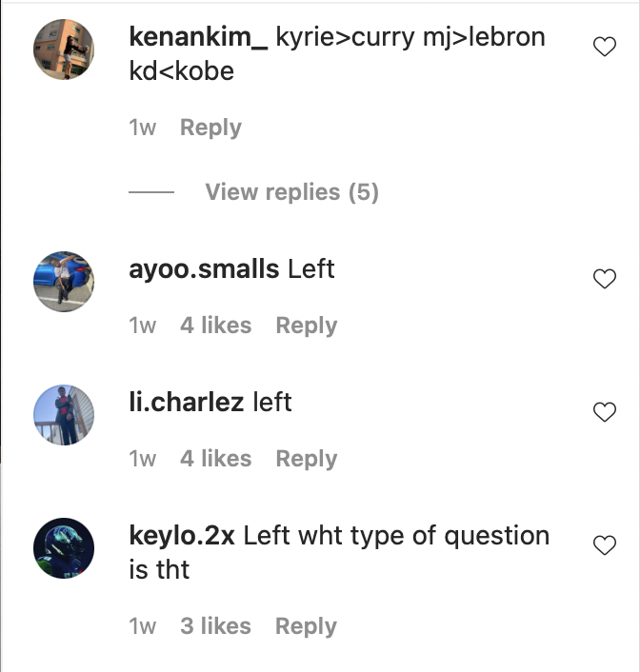Like ayoo.smalls' comment with the heart
640x672 pixels.
(x=605, y=279)
